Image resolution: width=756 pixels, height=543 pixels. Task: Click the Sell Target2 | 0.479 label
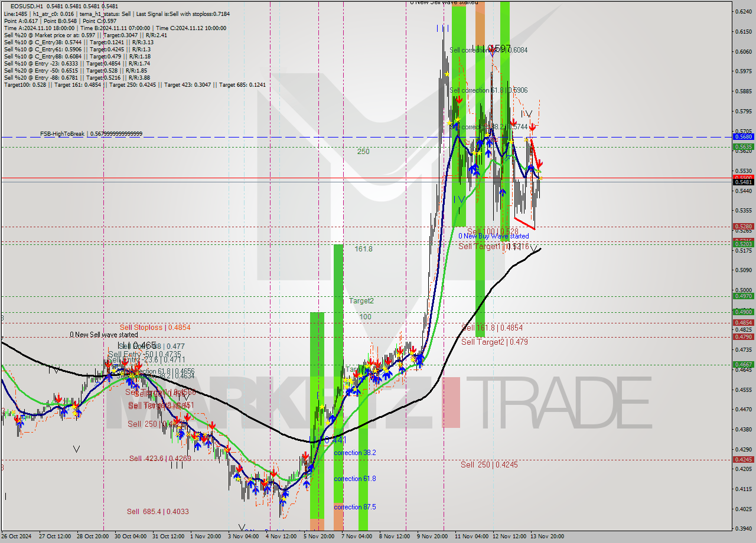494,342
